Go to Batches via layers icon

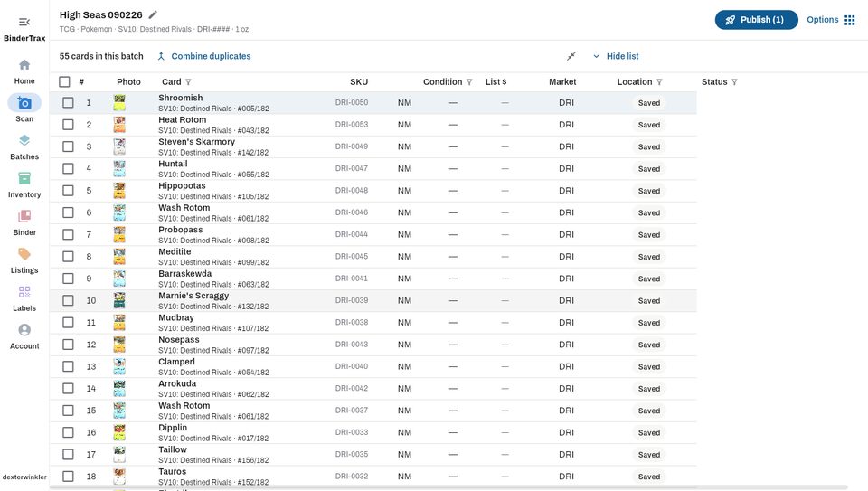point(24,140)
